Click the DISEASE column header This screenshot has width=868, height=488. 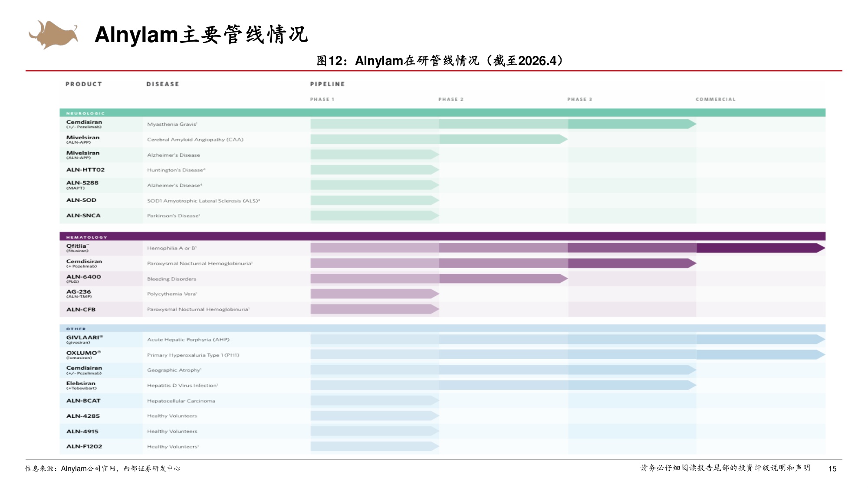(163, 84)
